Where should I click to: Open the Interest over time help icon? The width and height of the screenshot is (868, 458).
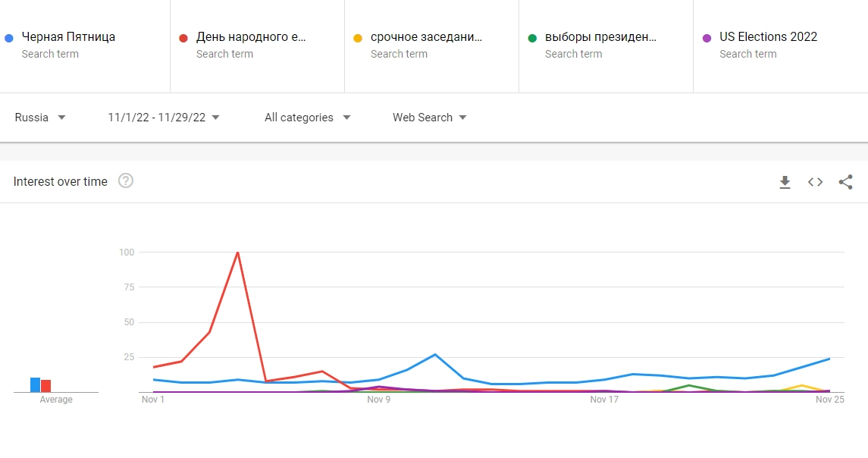coord(126,181)
